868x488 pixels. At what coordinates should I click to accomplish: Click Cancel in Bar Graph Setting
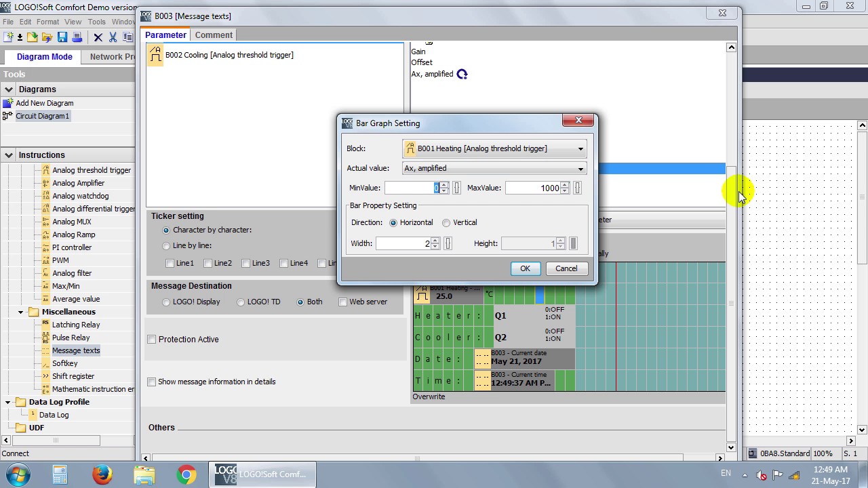pos(566,268)
